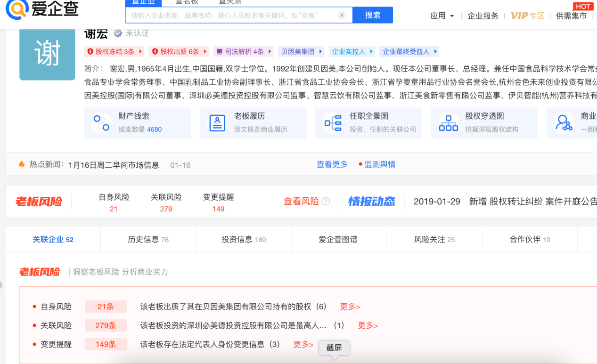
Task: Clear the search box with X icon
Action: point(342,15)
